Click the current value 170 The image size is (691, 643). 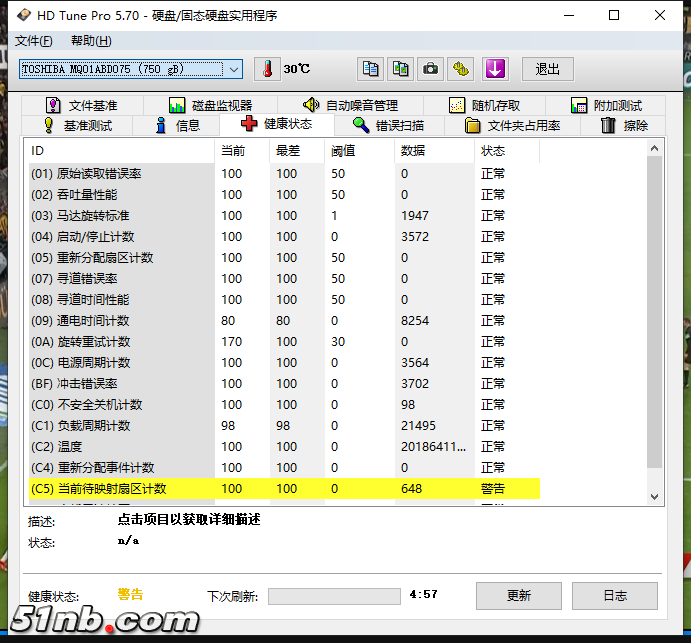(231, 342)
